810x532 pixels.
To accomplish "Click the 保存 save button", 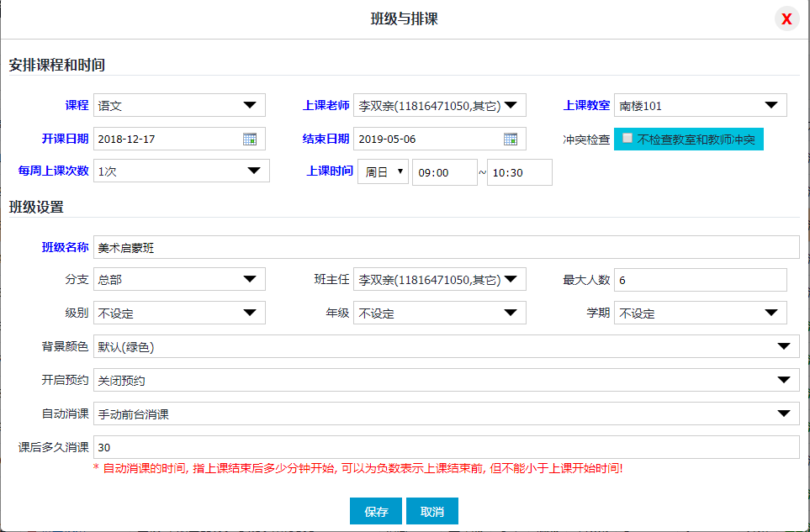I will tap(376, 511).
